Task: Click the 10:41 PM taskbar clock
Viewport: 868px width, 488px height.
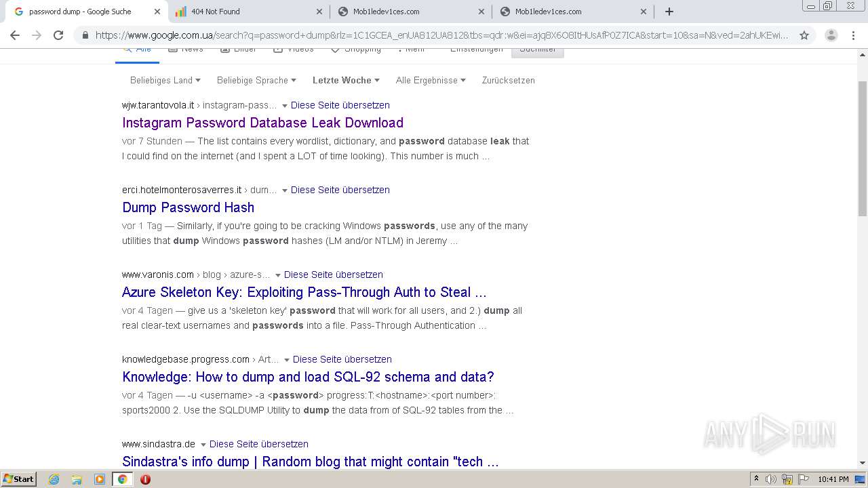Action: (x=833, y=479)
